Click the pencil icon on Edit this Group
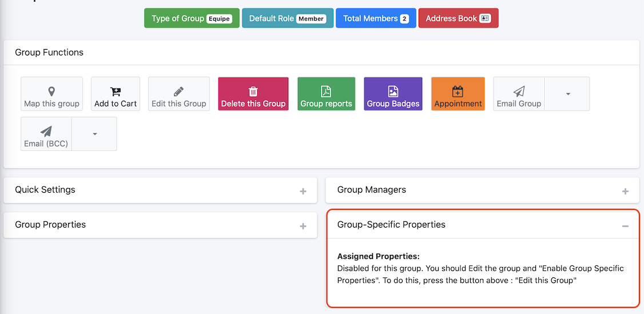 click(178, 91)
